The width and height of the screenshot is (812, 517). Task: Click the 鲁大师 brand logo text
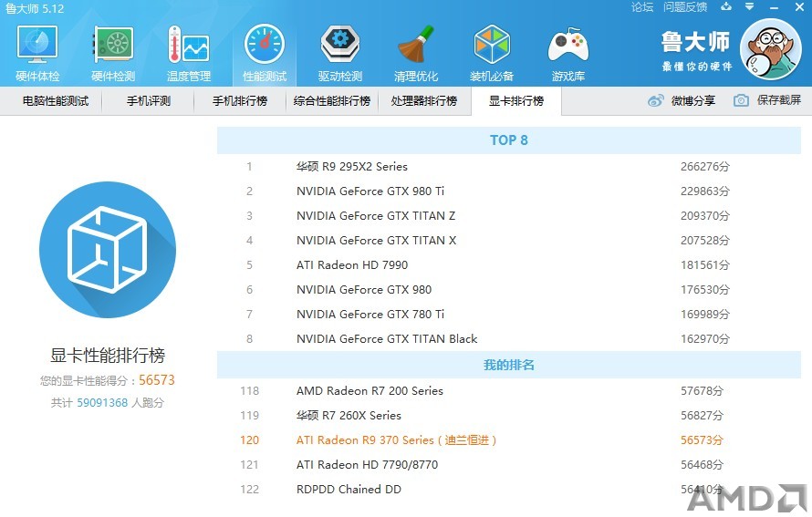(x=695, y=42)
